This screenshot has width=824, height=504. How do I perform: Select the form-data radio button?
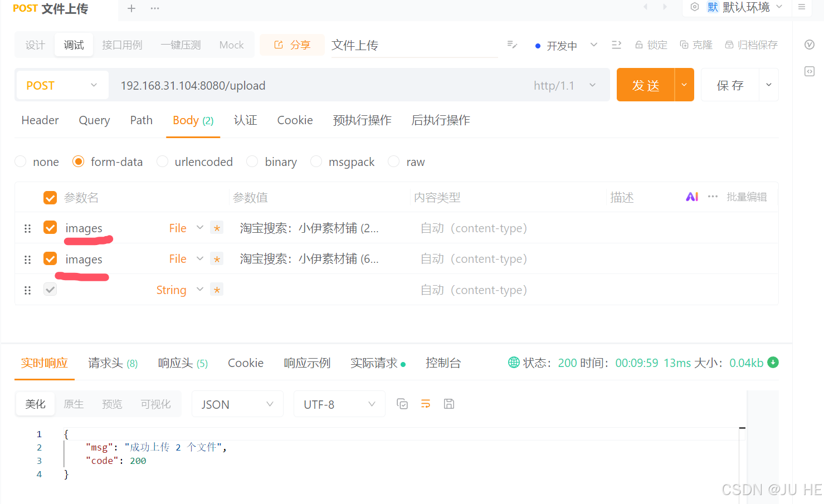coord(79,162)
